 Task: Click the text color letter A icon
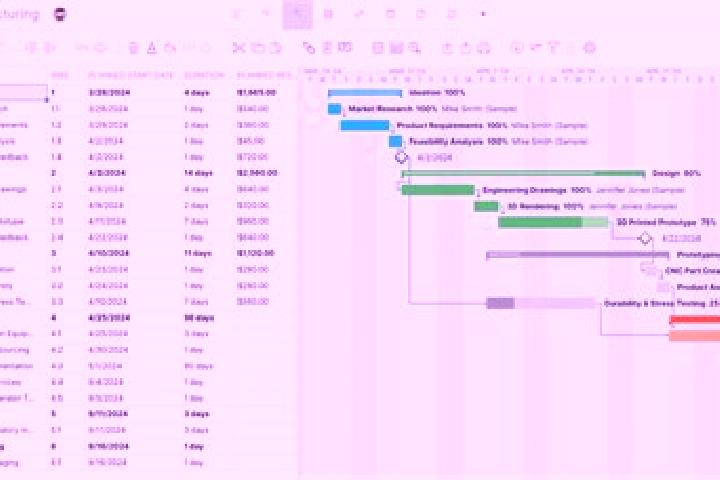pos(152,47)
